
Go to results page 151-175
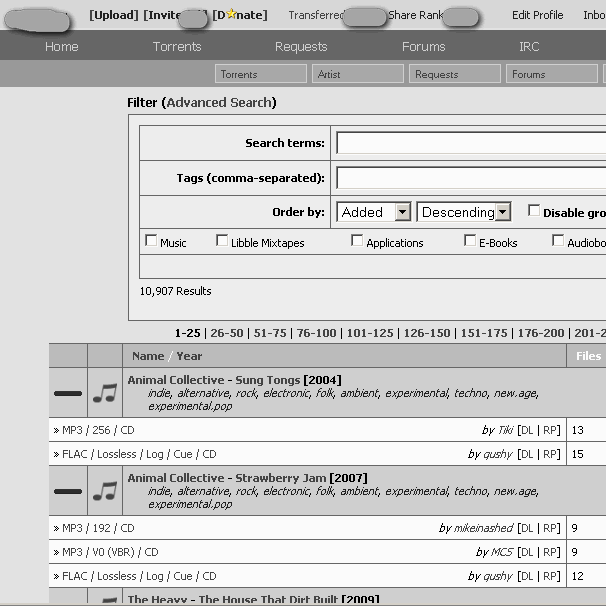tap(484, 333)
